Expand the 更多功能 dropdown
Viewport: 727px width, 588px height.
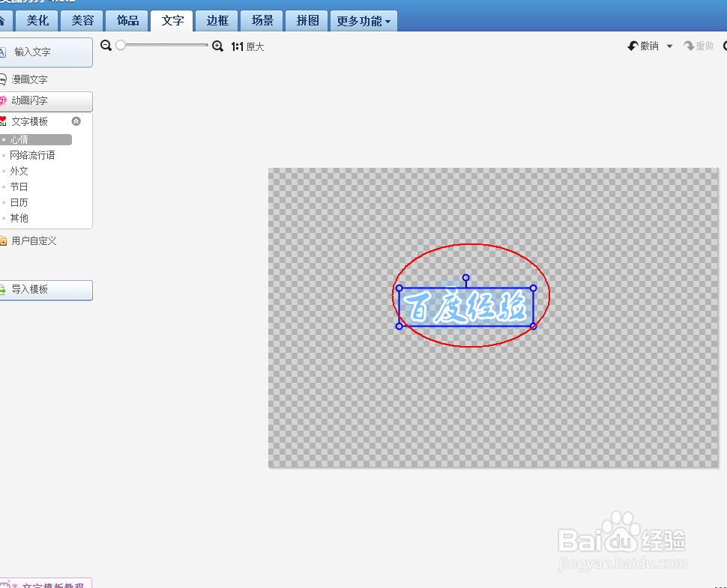pos(363,21)
